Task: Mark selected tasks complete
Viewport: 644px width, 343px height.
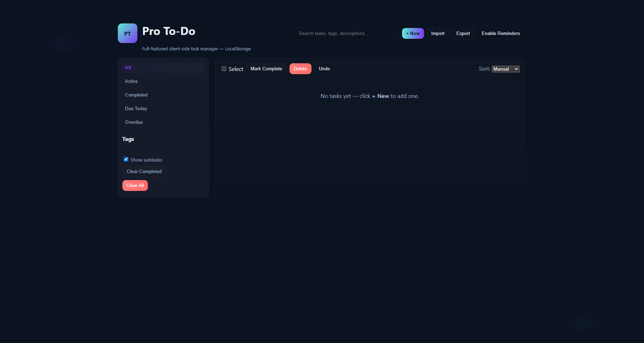Action: tap(266, 69)
